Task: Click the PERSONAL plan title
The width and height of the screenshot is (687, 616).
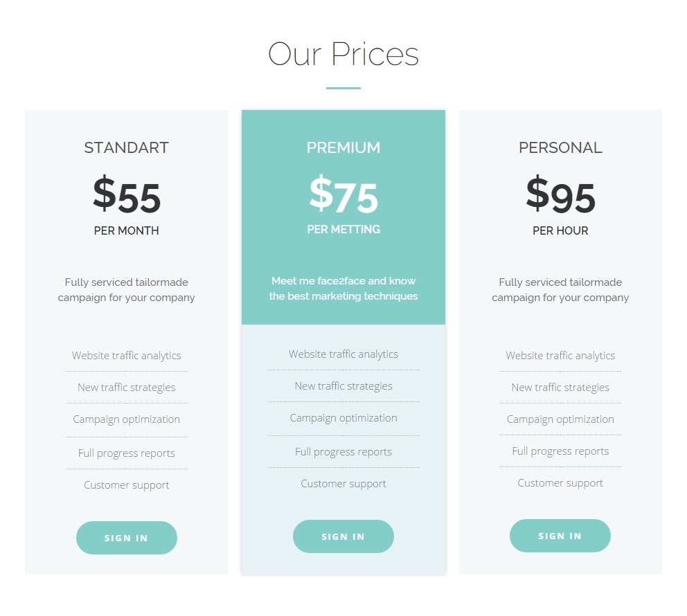Action: pyautogui.click(x=560, y=147)
